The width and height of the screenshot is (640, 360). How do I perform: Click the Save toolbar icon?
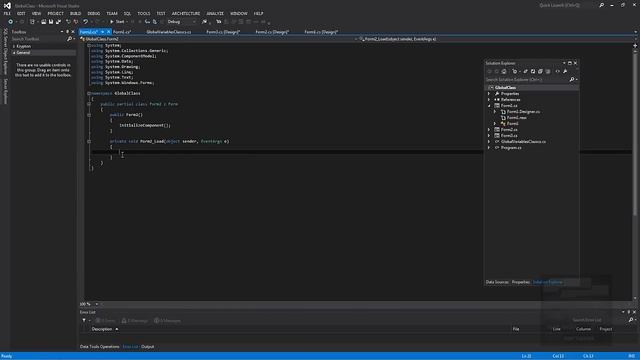(x=51, y=22)
